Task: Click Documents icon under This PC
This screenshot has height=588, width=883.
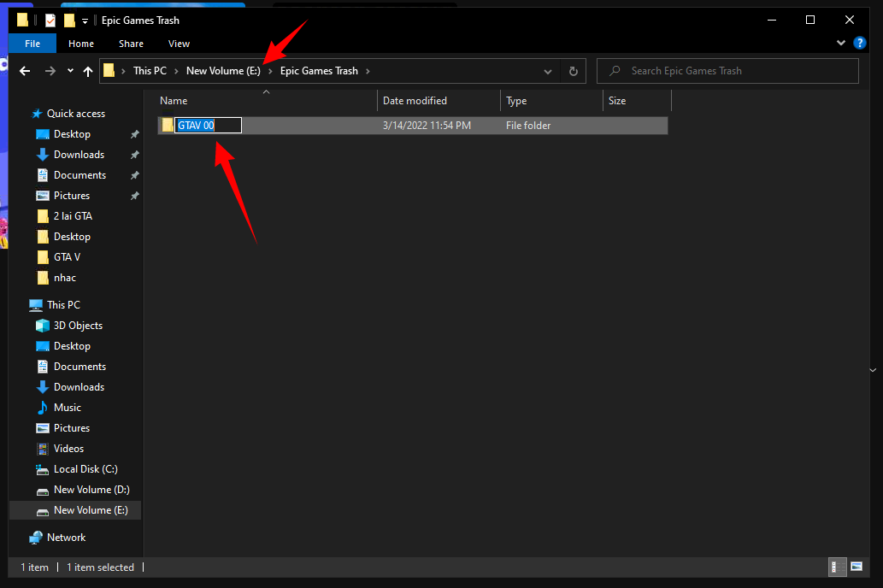Action: pyautogui.click(x=42, y=367)
